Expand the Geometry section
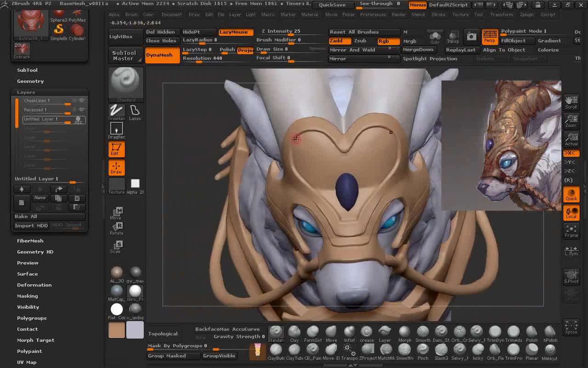The width and height of the screenshot is (588, 368). click(x=30, y=81)
